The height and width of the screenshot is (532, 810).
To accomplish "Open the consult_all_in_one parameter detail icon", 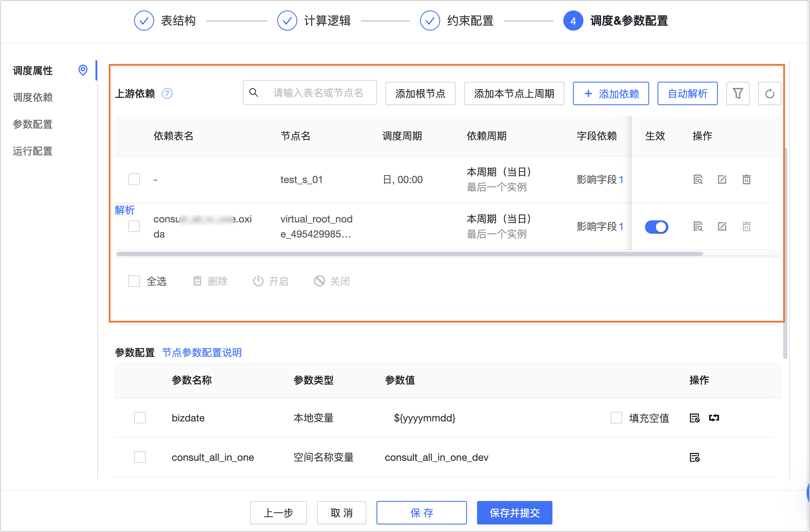I will point(694,457).
